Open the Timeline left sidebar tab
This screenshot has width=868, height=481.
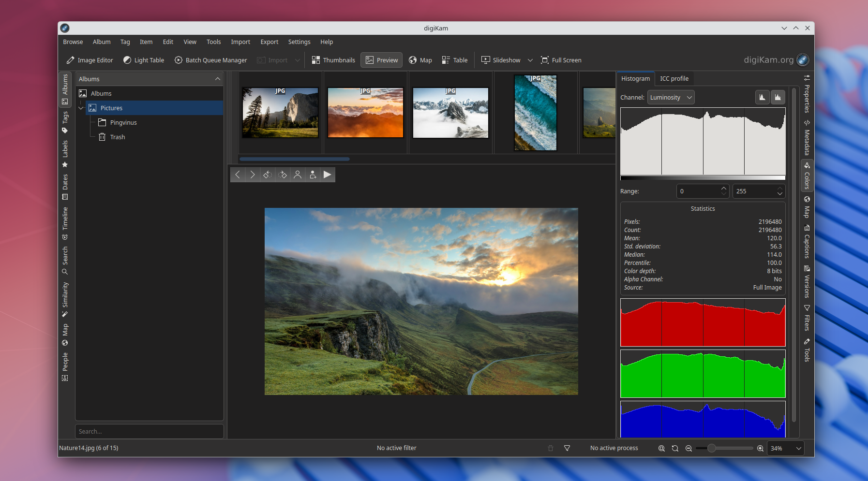pyautogui.click(x=65, y=223)
